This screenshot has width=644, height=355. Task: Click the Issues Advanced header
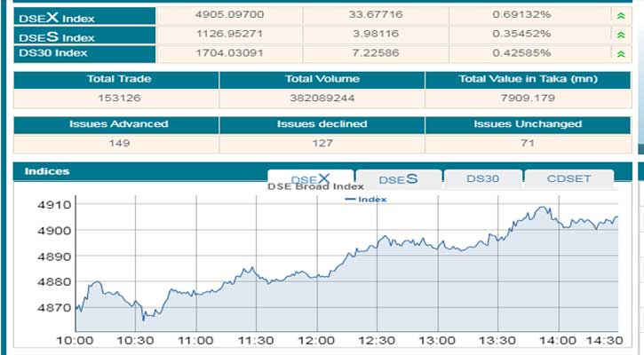coord(115,124)
